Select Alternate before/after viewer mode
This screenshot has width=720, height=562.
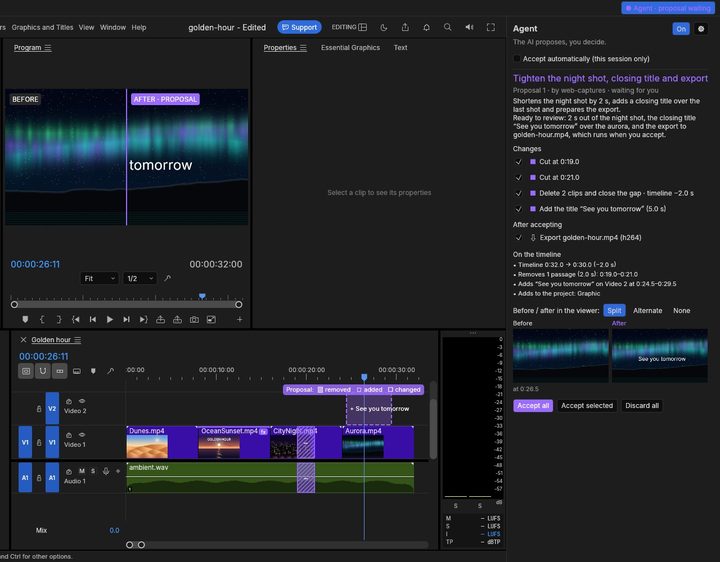coord(647,310)
